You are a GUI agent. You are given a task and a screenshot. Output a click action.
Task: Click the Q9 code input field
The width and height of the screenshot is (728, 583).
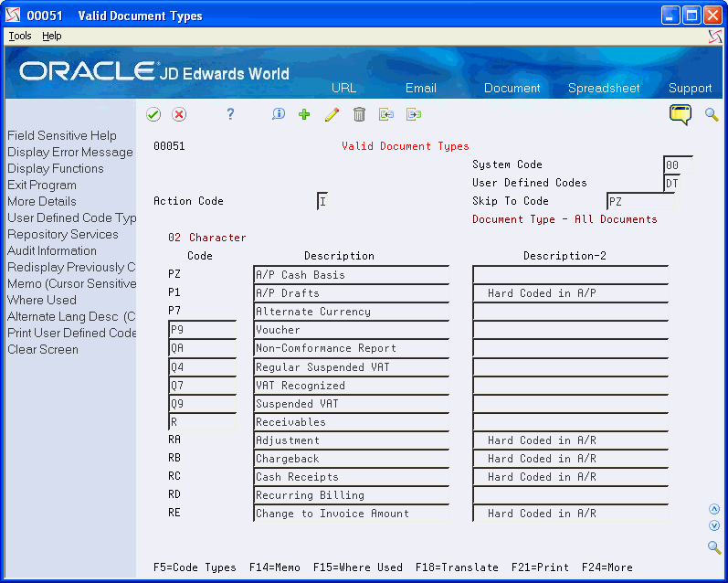203,404
